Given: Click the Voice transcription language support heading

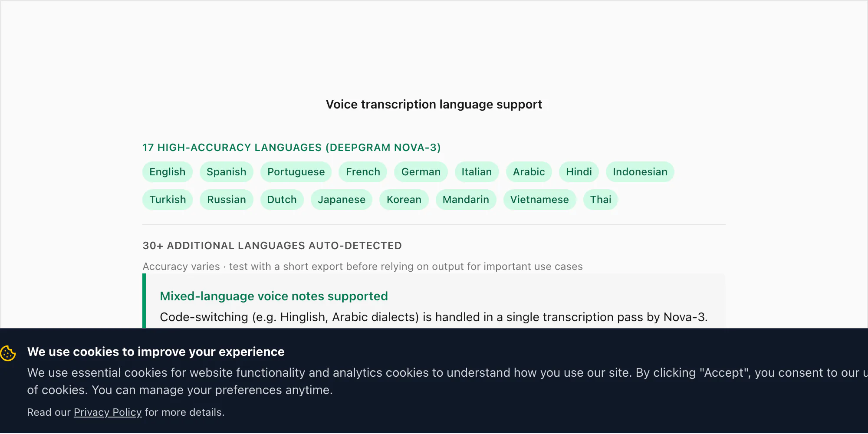Looking at the screenshot, I should tap(434, 105).
